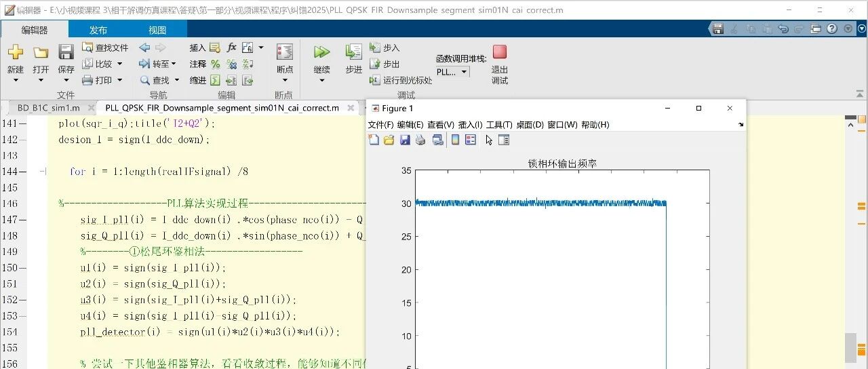Viewport: 868px width, 369px height.
Task: Click save figure icon in Figure 1 toolbar
Action: (x=405, y=140)
